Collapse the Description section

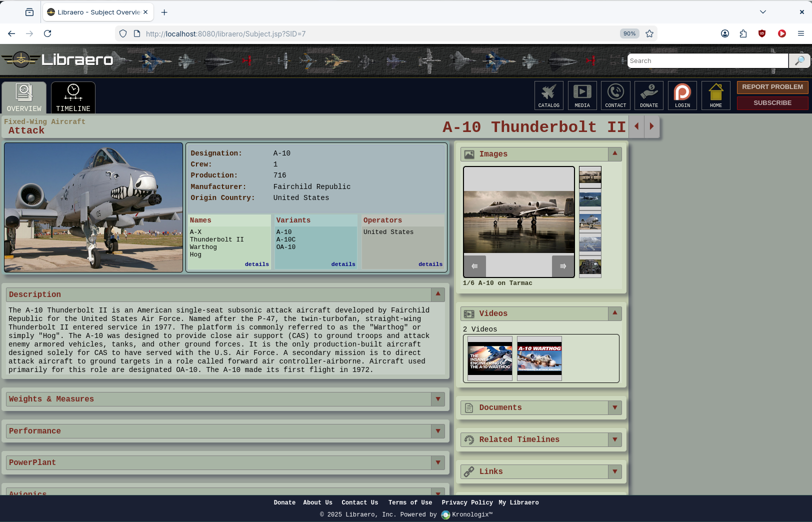point(438,294)
